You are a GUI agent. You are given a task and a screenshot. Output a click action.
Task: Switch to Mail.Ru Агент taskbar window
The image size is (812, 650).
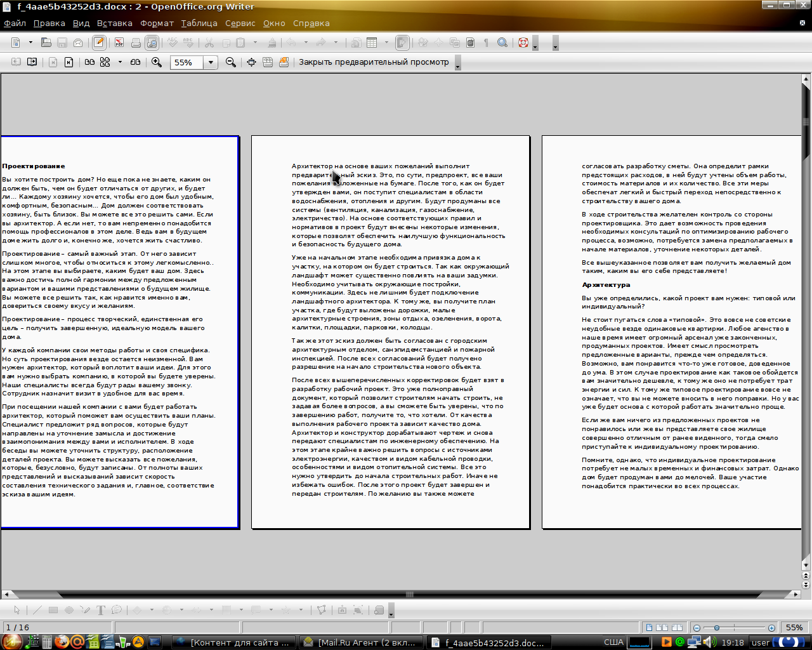[x=360, y=642]
